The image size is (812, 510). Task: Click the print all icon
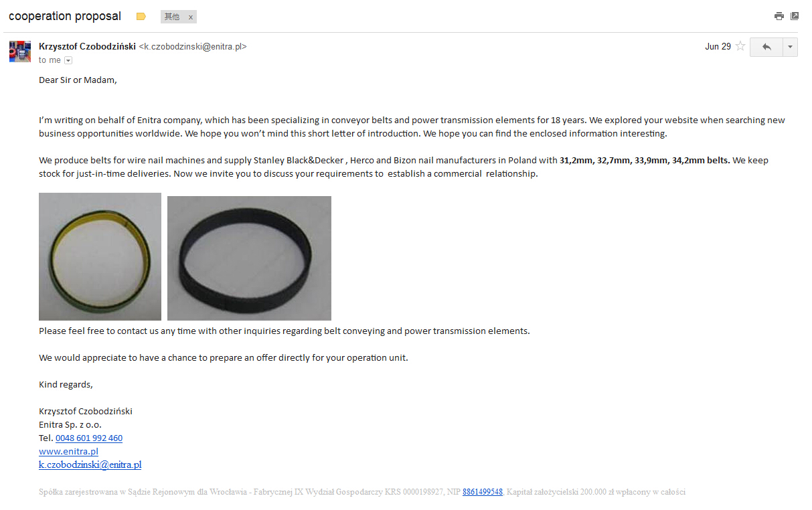pos(779,16)
